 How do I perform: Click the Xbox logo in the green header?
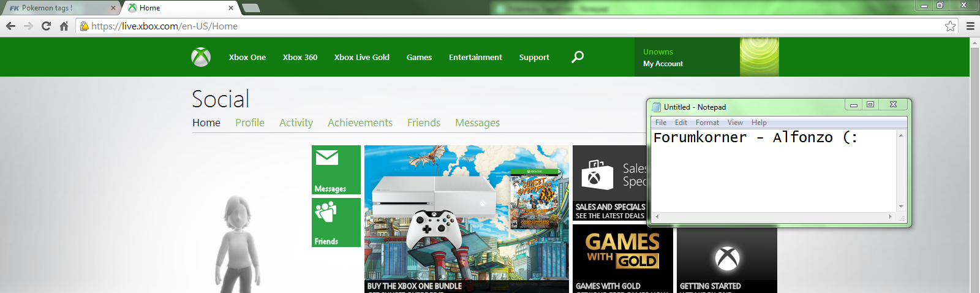point(201,57)
